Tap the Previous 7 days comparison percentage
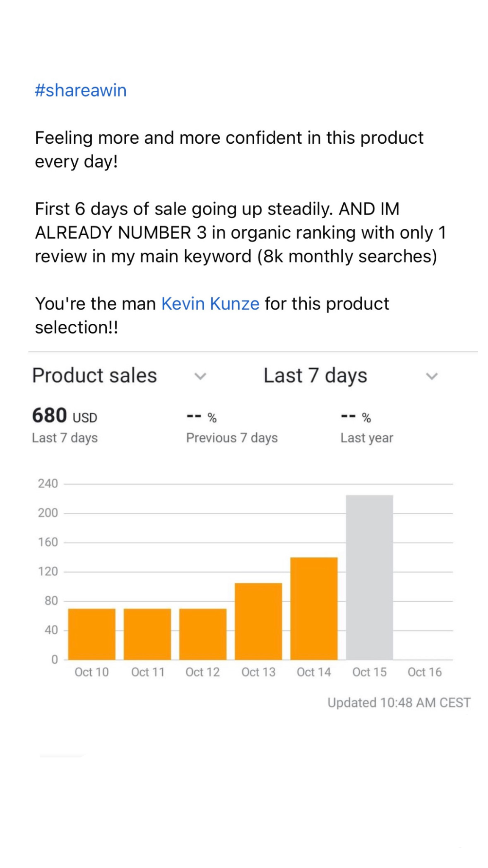The height and width of the screenshot is (868, 488). 202,417
